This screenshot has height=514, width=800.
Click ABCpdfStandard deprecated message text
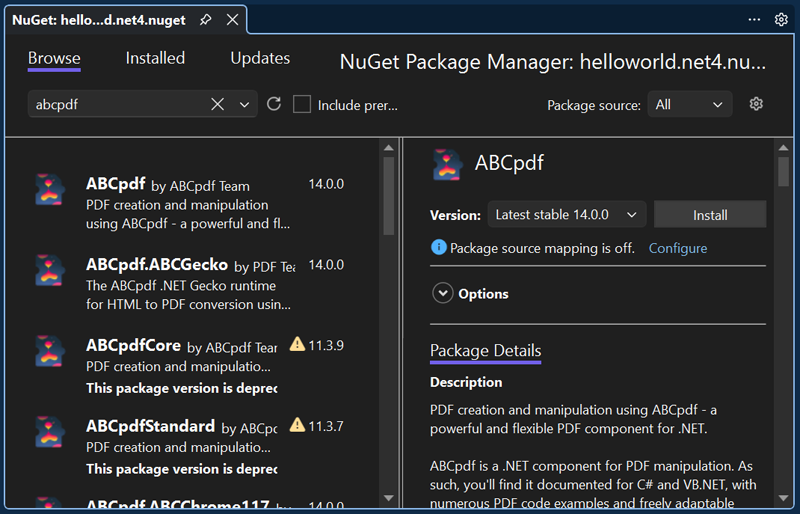coord(182,469)
